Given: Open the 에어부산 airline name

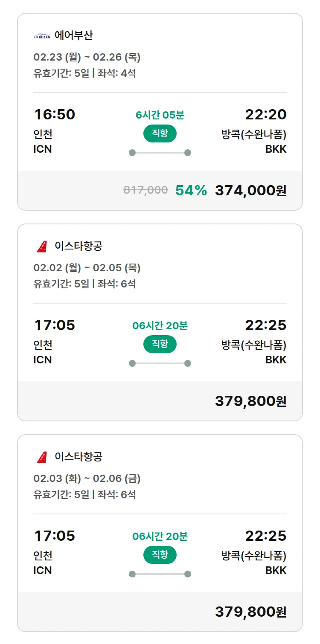Looking at the screenshot, I should click(x=73, y=35).
